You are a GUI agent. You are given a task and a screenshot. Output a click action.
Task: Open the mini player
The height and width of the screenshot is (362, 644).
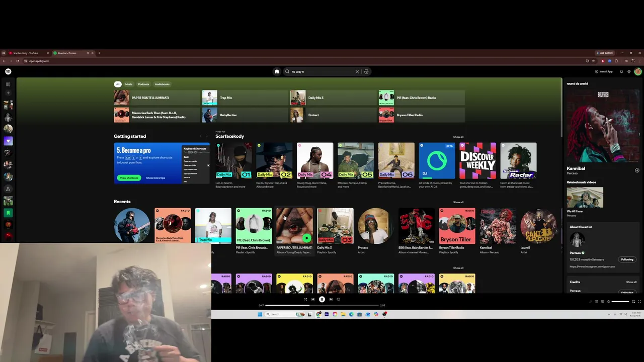(633, 302)
